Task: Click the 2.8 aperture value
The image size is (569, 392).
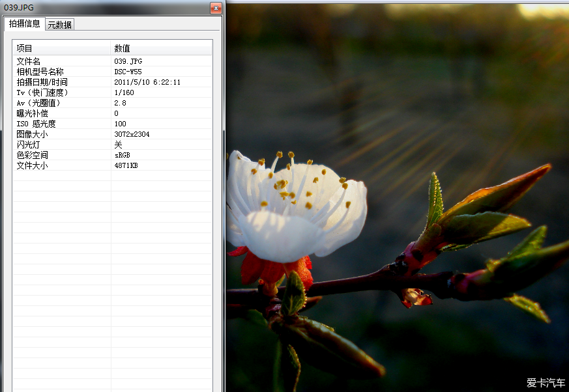Action: [120, 103]
